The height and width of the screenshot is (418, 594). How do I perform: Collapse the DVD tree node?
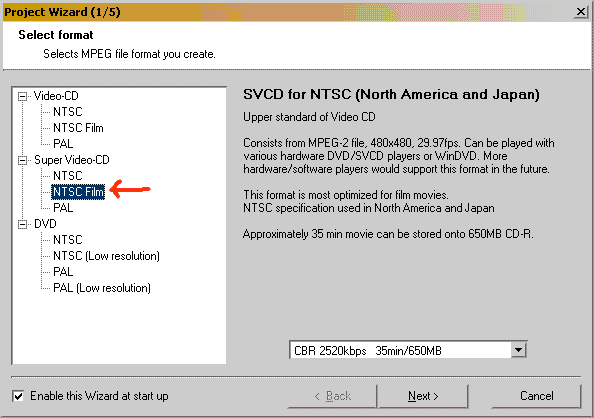pyautogui.click(x=23, y=224)
